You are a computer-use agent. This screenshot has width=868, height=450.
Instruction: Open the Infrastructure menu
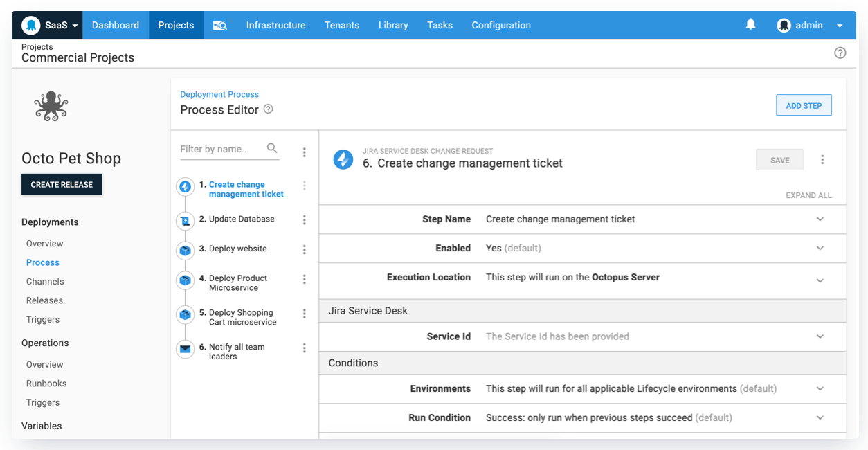click(x=275, y=25)
